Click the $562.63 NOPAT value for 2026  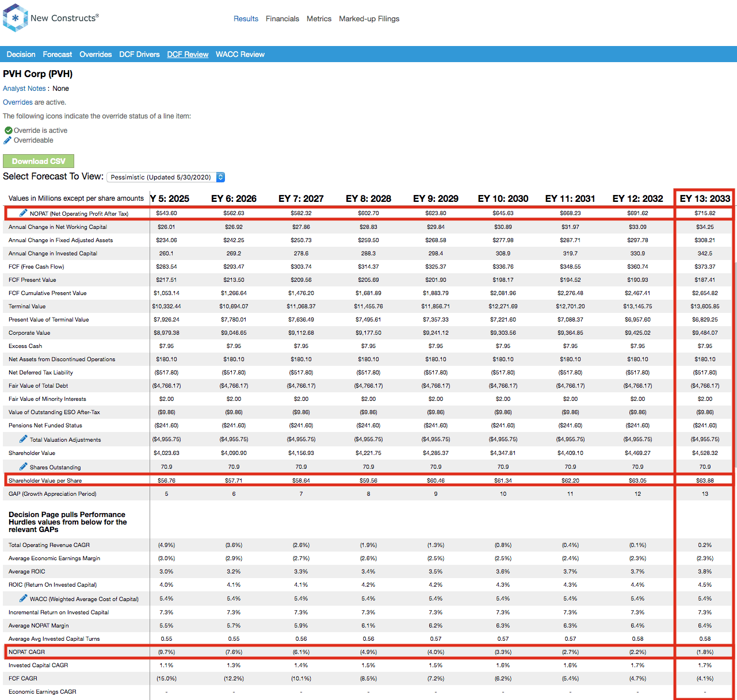[x=234, y=213]
